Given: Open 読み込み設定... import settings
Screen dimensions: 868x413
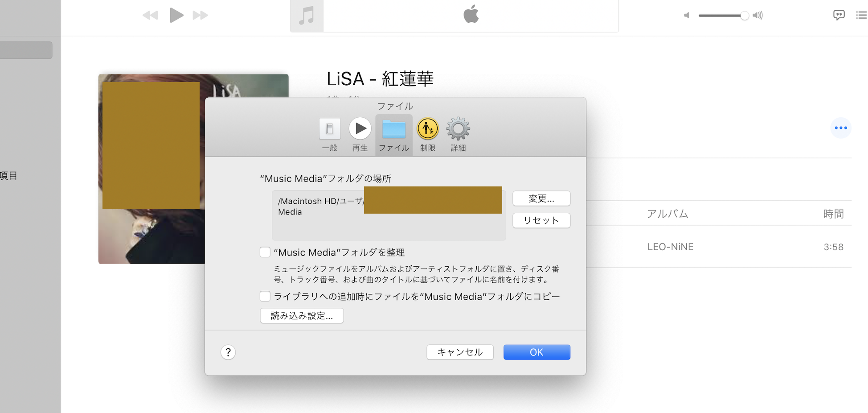Looking at the screenshot, I should tap(302, 316).
